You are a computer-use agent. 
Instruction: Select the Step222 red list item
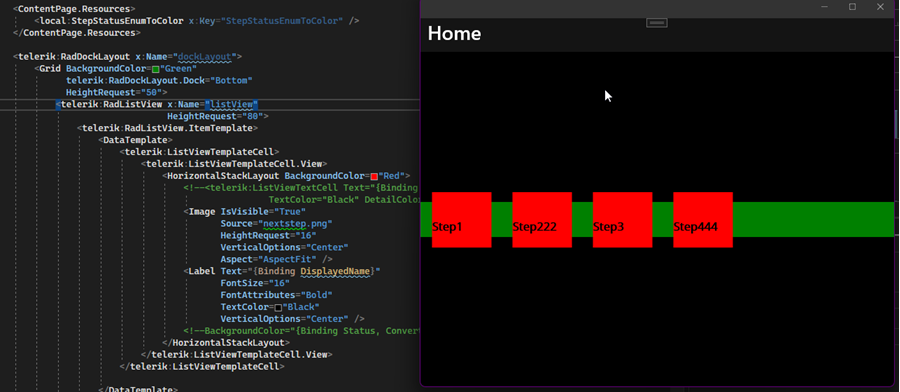click(x=542, y=220)
